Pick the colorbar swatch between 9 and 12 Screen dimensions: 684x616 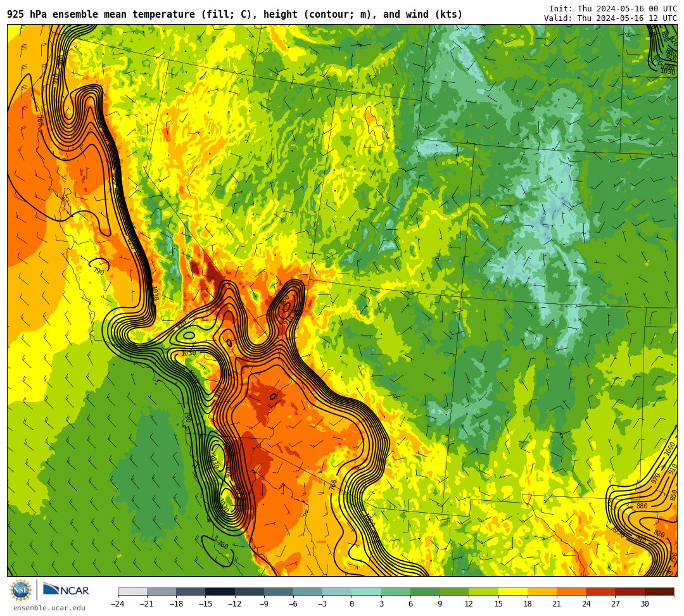point(454,591)
